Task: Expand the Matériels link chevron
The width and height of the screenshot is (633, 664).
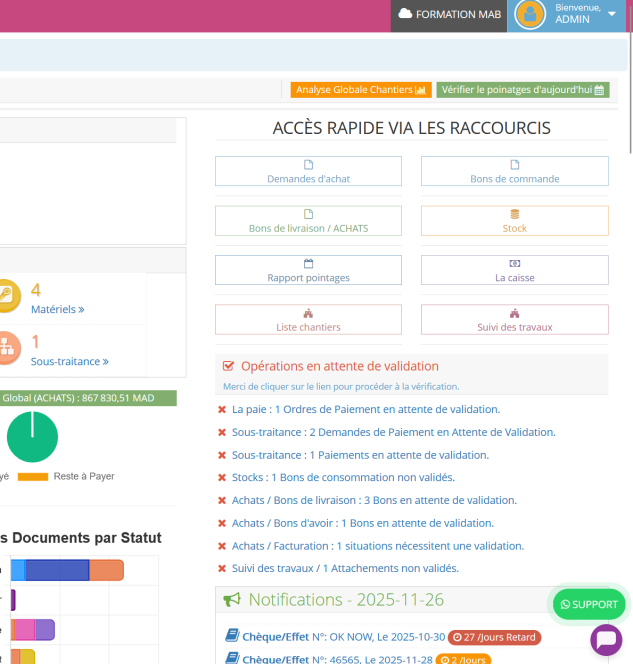Action: point(81,310)
